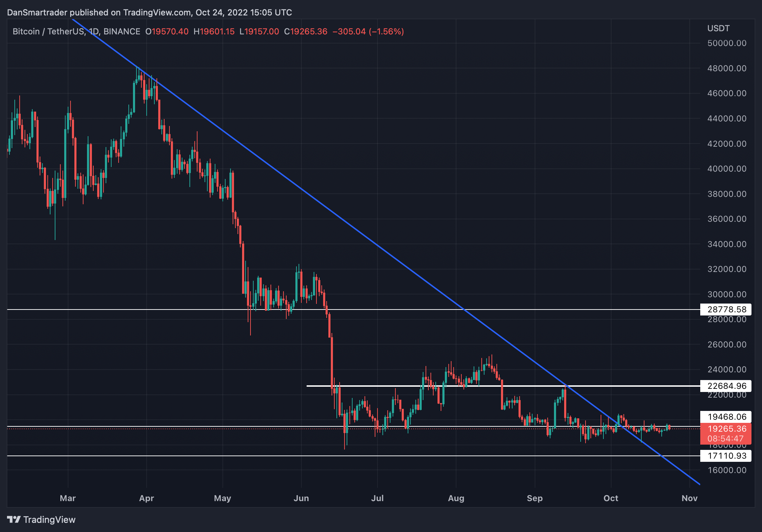Click the 28778.58 price label

pos(726,310)
